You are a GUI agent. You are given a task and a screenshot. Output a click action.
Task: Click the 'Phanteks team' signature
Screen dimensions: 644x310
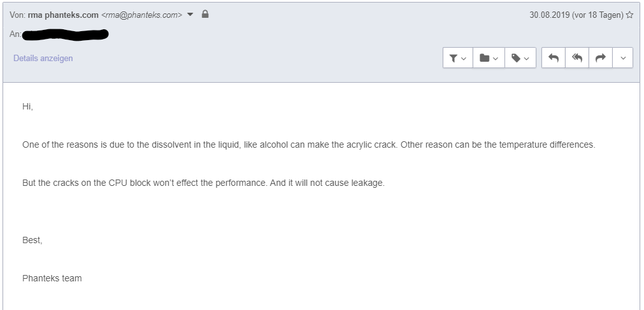pyautogui.click(x=52, y=278)
